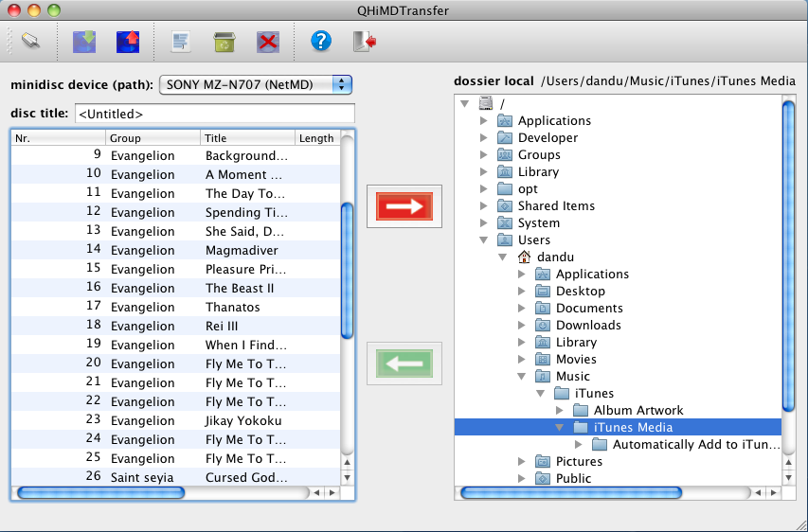Screen dimensions: 808x532
Task: Click the red right-arrow transfer button
Action: (x=404, y=206)
